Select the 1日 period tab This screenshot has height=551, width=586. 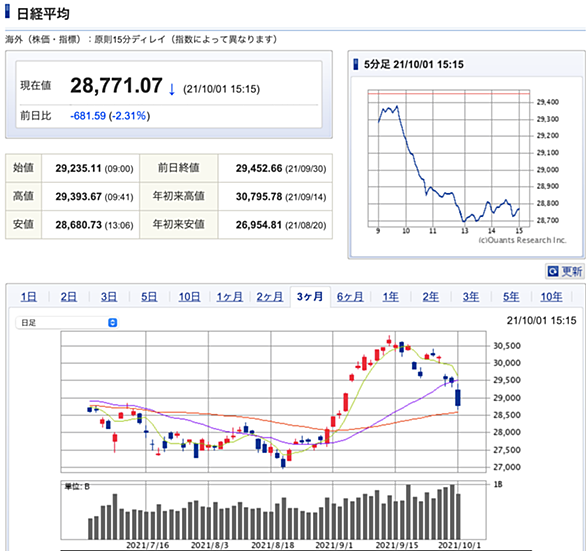[x=28, y=297]
